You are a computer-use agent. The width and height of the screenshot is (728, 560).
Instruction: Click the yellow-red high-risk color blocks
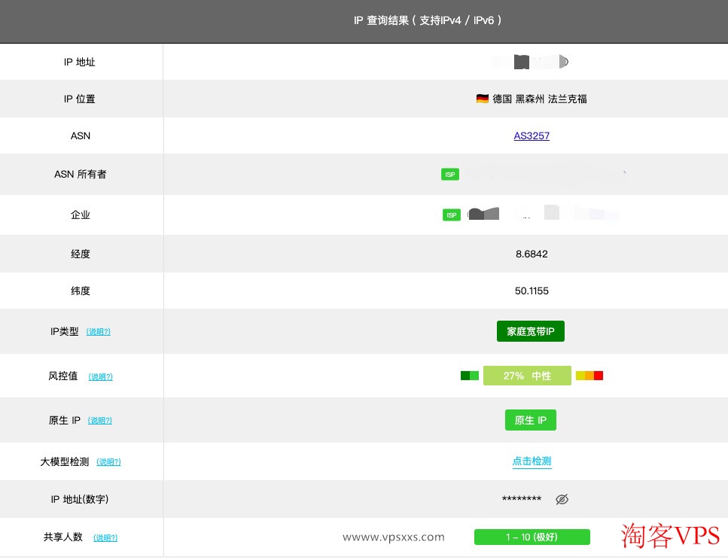tap(589, 376)
